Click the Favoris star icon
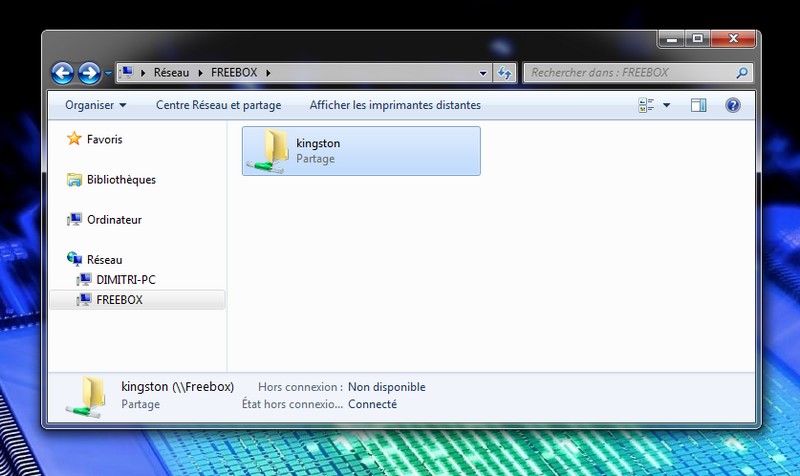This screenshot has height=476, width=800. 74,138
